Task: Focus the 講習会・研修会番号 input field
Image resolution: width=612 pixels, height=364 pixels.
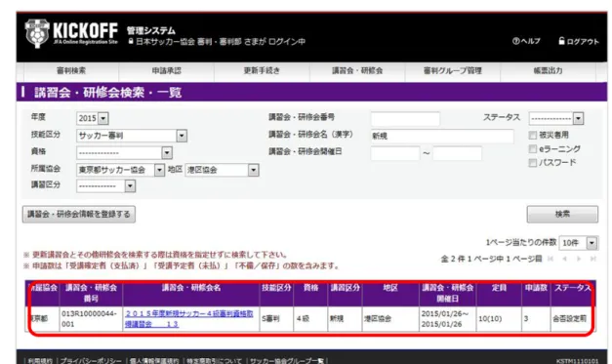Action: 405,118
